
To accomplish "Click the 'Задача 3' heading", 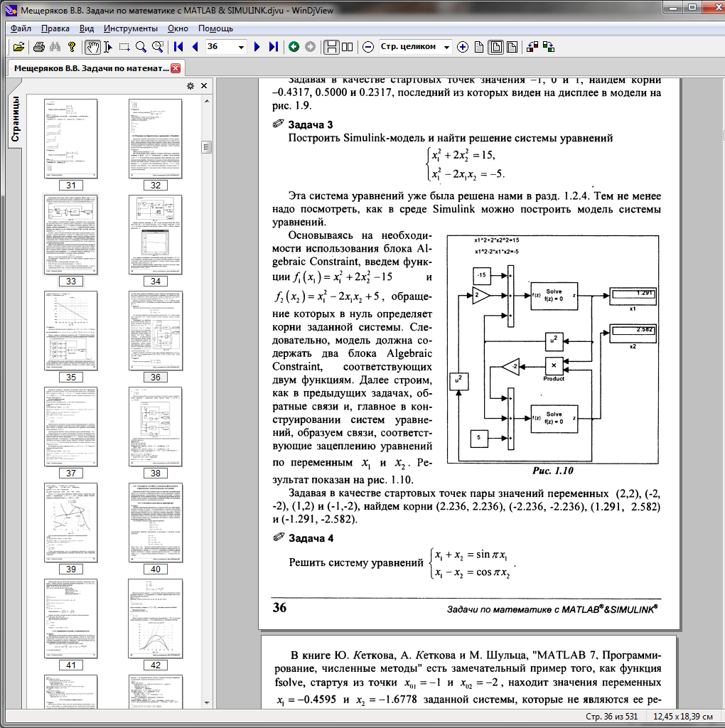I will (x=311, y=124).
